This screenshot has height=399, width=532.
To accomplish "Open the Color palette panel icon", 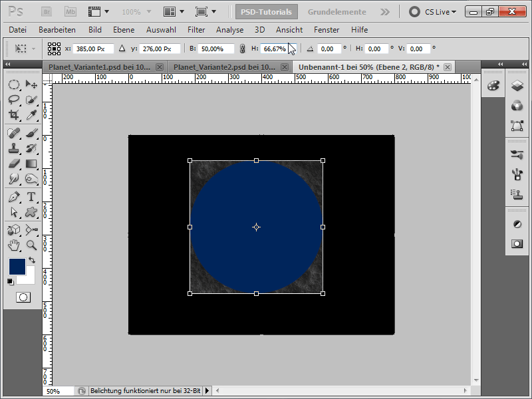I will (x=493, y=86).
